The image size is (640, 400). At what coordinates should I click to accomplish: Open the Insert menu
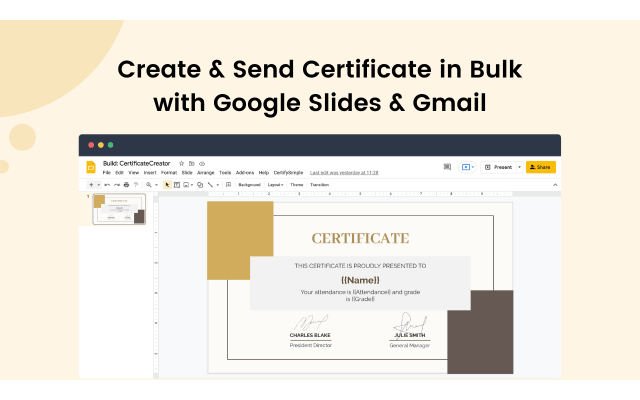tap(150, 173)
